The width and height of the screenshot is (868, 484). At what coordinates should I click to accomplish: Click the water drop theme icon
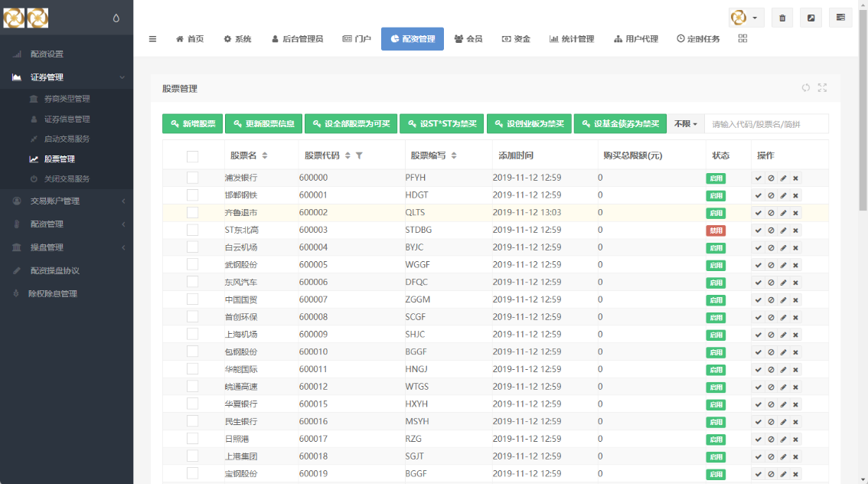coord(116,18)
